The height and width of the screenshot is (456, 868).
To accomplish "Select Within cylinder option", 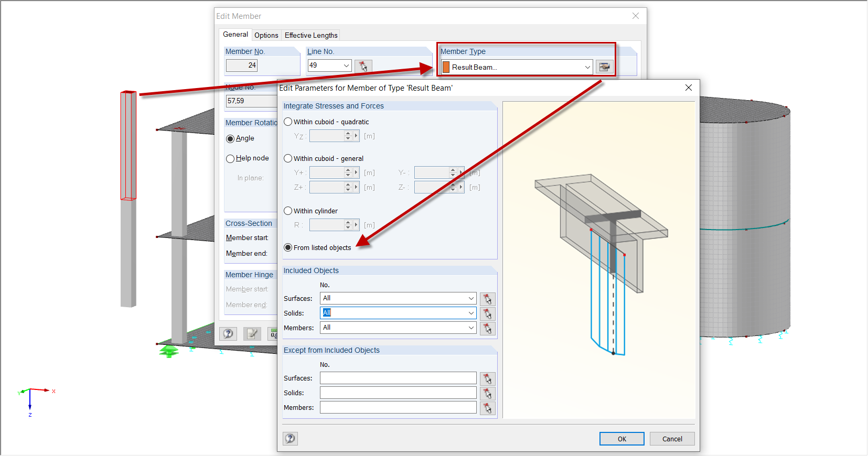I will pyautogui.click(x=288, y=211).
